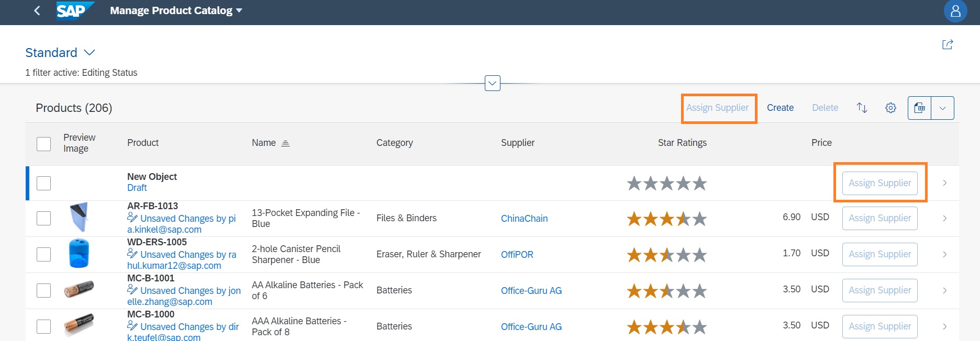Select the AR-FB-1013 row checkbox

tap(44, 218)
